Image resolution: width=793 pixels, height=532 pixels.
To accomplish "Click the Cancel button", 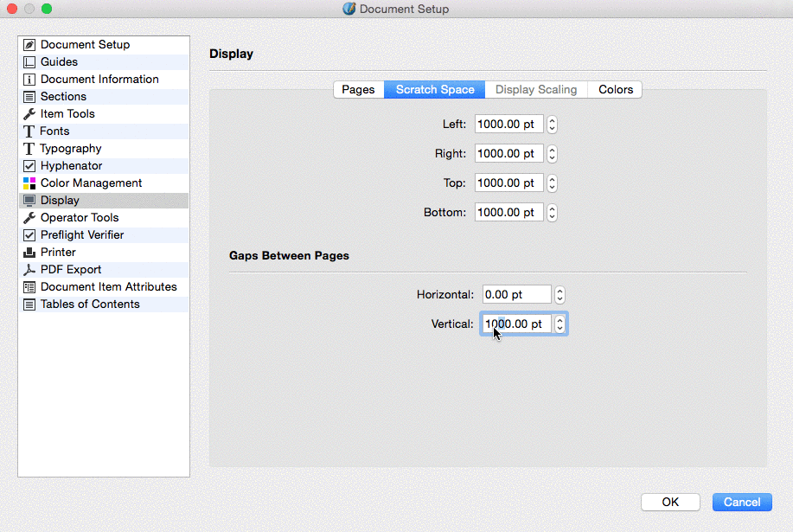I will point(742,502).
